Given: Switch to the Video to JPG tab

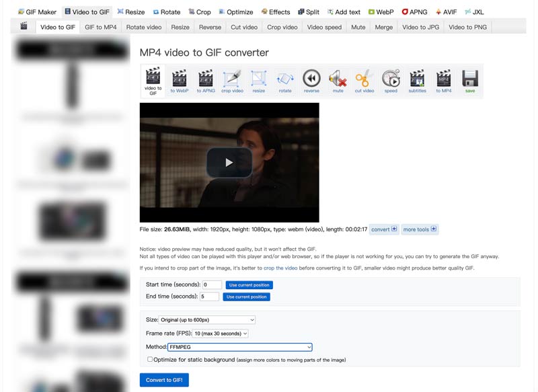Looking at the screenshot, I should (421, 27).
